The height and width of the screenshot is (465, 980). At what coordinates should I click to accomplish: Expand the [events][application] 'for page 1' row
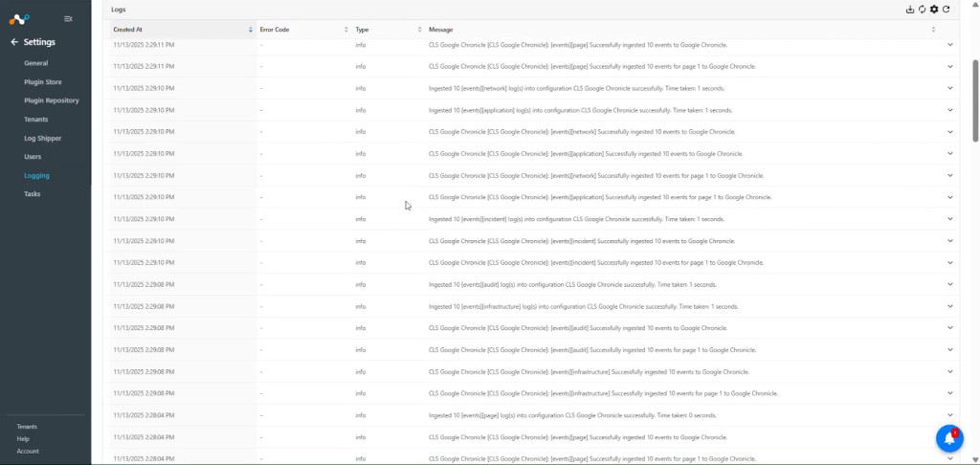tap(950, 197)
